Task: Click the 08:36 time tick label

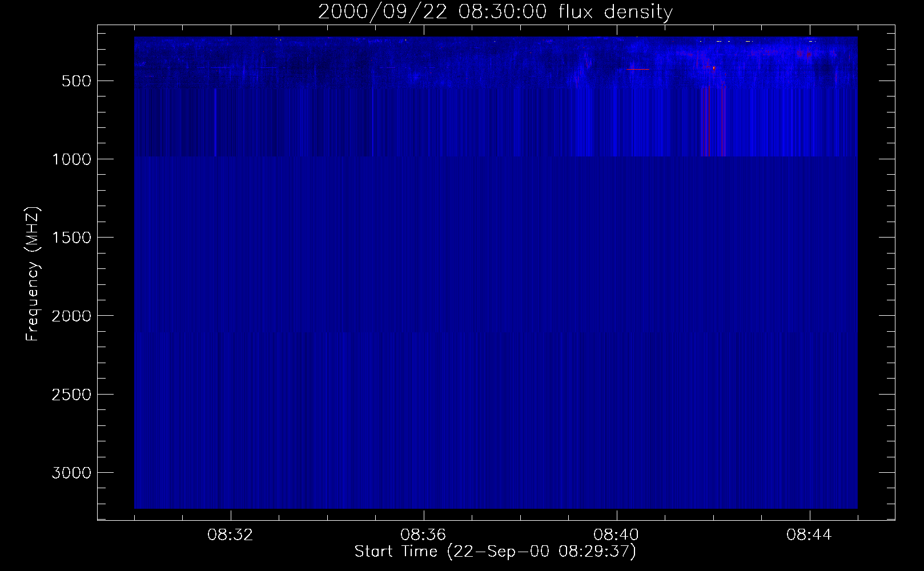Action: 423,535
